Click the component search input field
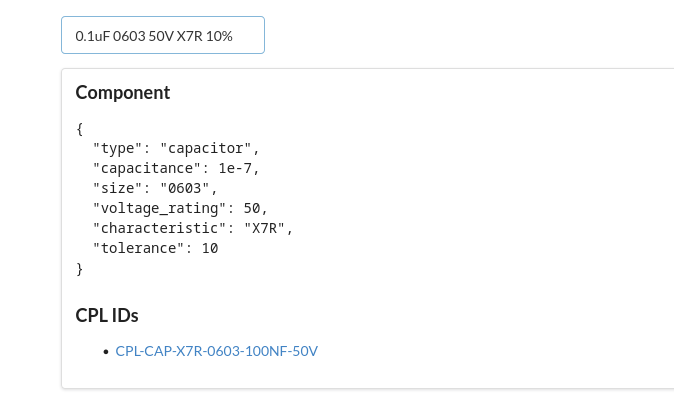Viewport: 674px width, 414px height. (x=163, y=35)
